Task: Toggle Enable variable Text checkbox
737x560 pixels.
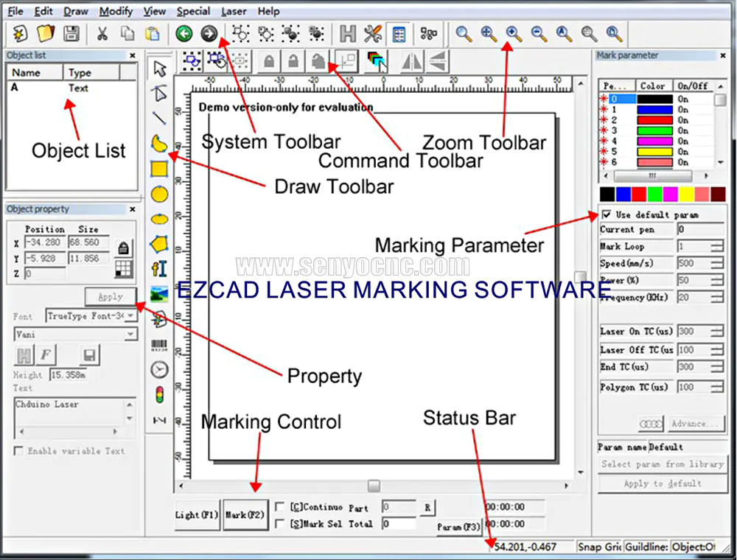Action: [18, 451]
